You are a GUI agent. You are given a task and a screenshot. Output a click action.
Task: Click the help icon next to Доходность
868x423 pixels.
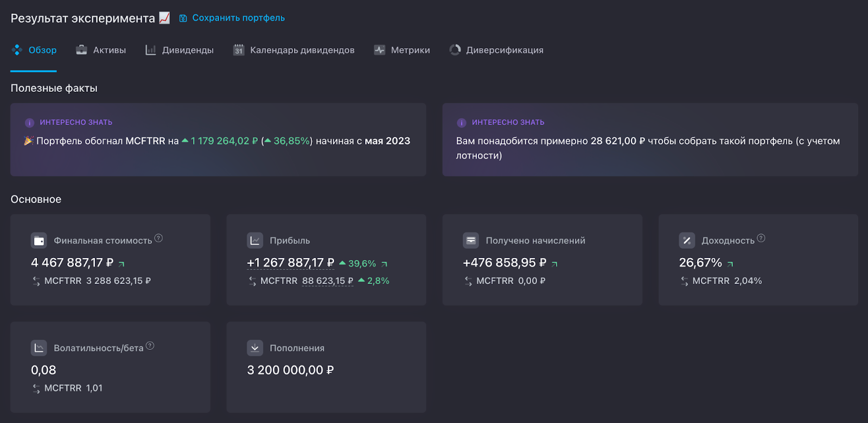(761, 238)
